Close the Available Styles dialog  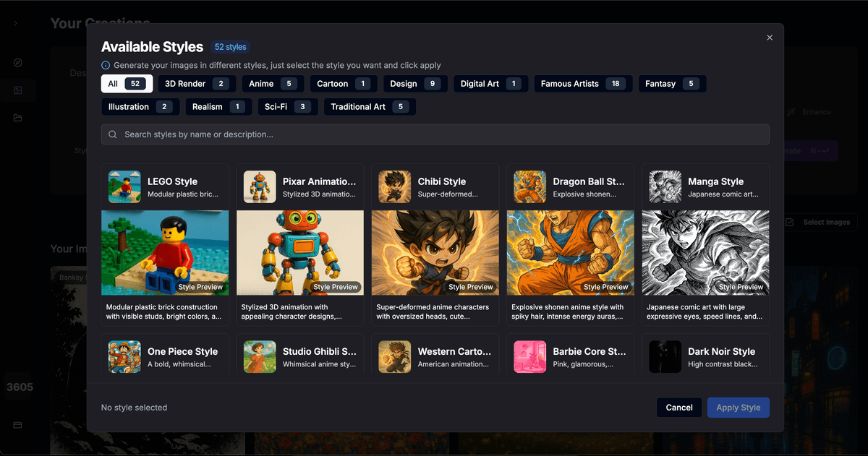(770, 38)
